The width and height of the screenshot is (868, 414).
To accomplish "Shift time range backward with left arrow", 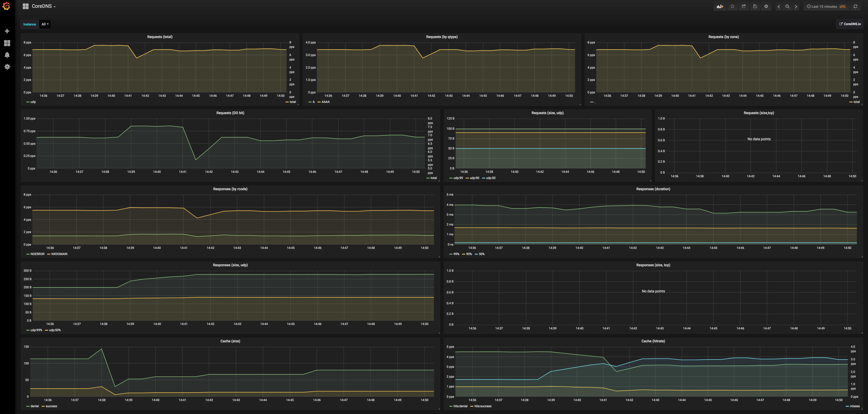I will tap(778, 6).
